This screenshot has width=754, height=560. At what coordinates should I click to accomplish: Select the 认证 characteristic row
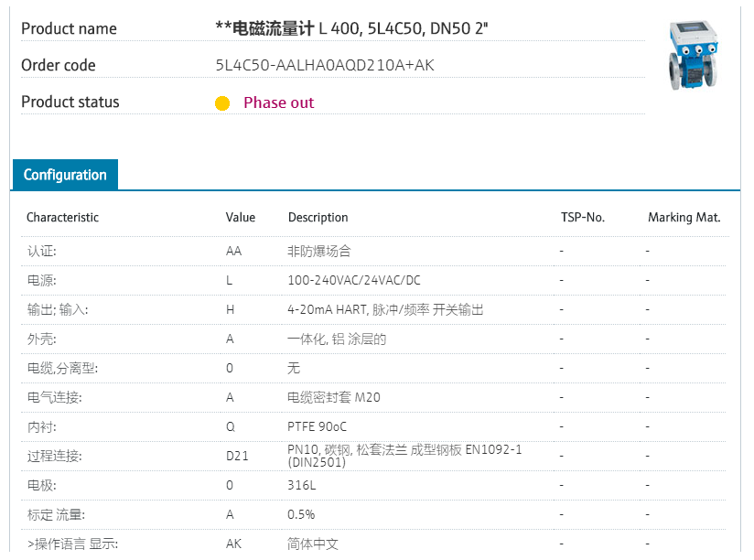(x=42, y=251)
